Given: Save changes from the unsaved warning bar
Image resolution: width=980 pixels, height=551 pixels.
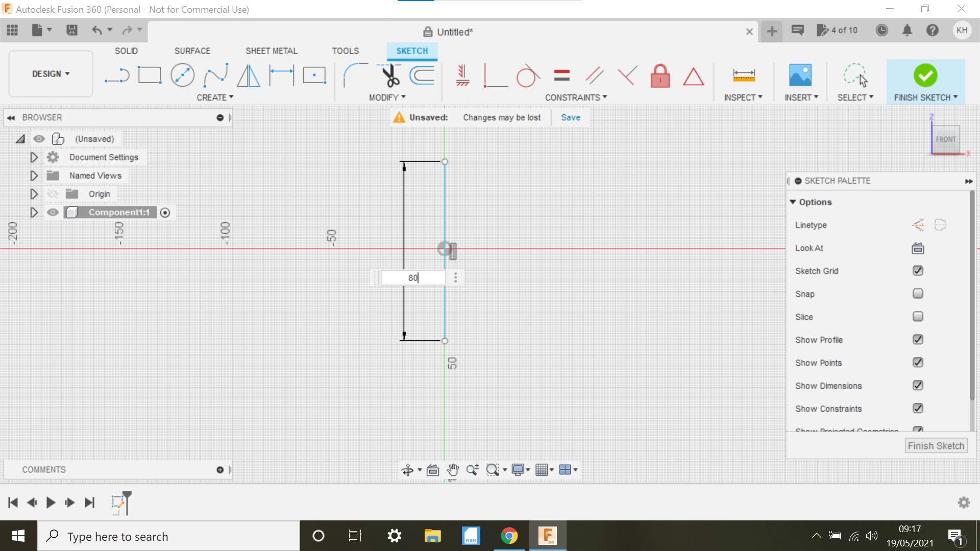Looking at the screenshot, I should coord(570,117).
